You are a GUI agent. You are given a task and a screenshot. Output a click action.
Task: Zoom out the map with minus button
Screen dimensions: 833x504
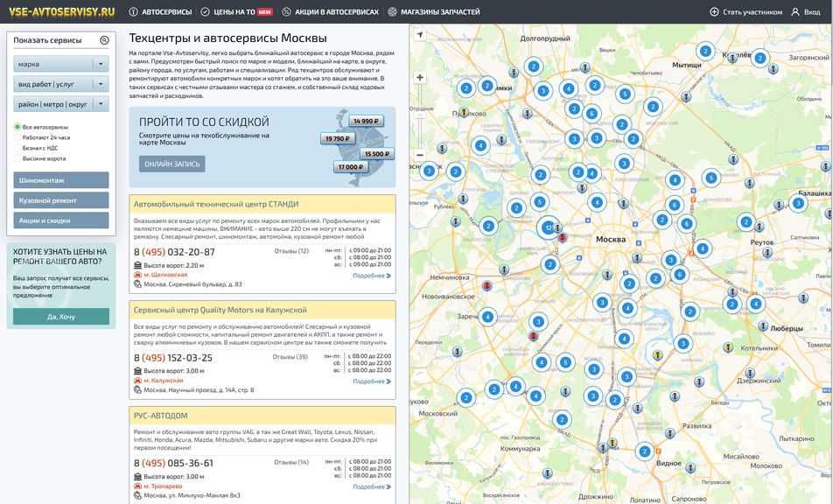pos(420,155)
